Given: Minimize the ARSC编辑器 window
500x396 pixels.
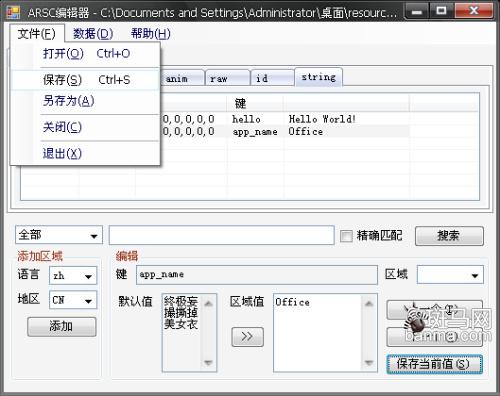Looking at the screenshot, I should (417, 12).
